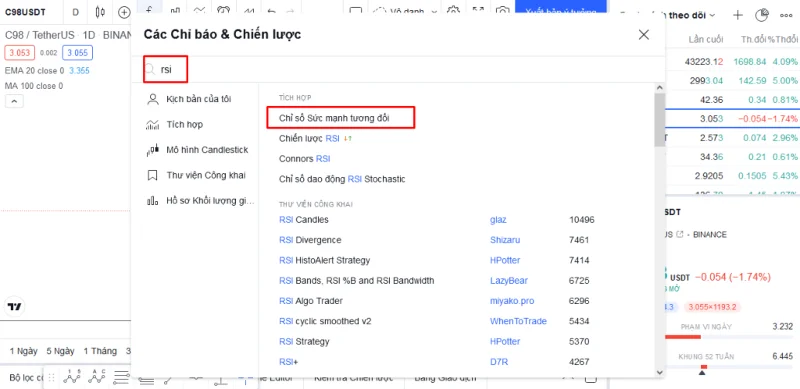Click the C98USDT symbol search field

click(x=25, y=12)
